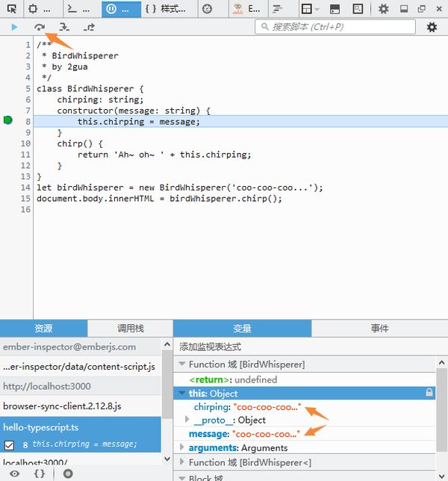Uncheck the line 8 breakpoint checkbox

pyautogui.click(x=9, y=445)
